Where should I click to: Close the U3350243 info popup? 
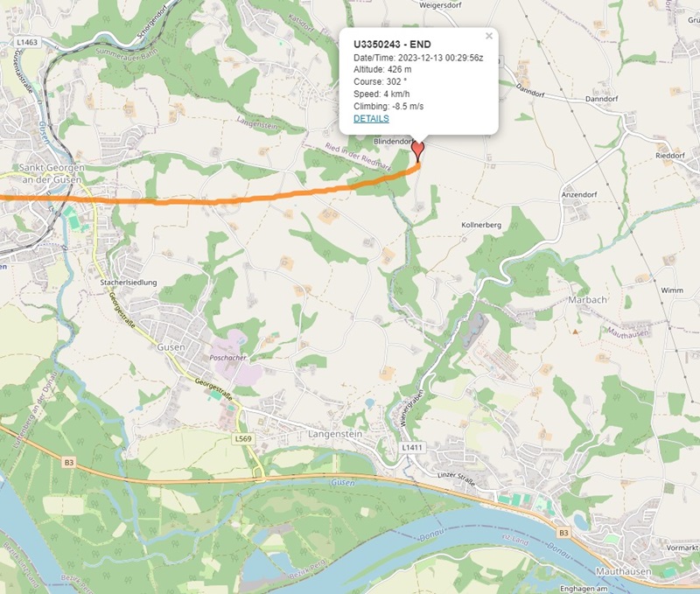pyautogui.click(x=489, y=36)
